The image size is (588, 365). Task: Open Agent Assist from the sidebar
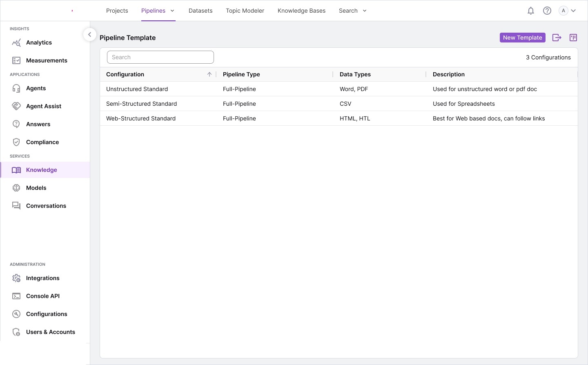[16, 106]
